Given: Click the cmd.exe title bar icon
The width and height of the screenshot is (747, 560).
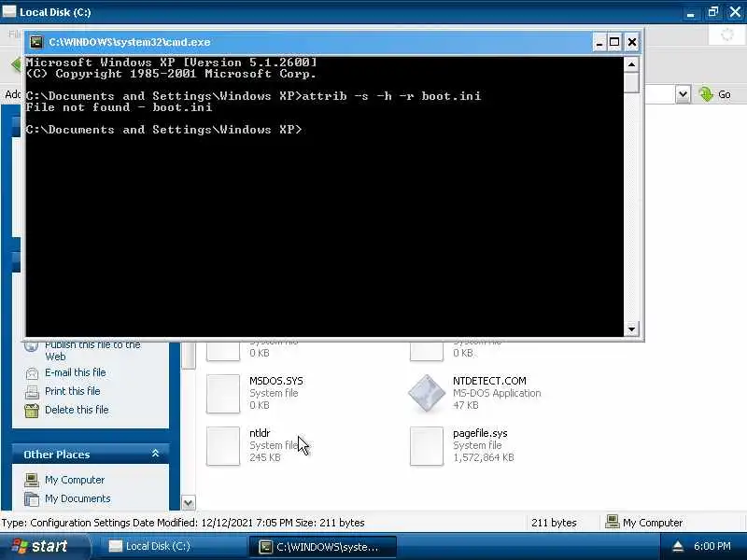Looking at the screenshot, I should 36,42.
